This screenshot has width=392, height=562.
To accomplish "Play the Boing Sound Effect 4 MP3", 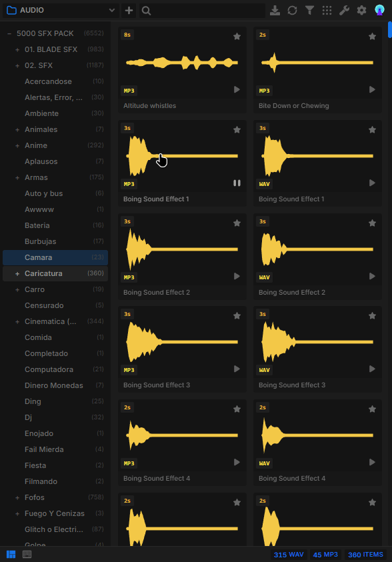I will click(237, 463).
